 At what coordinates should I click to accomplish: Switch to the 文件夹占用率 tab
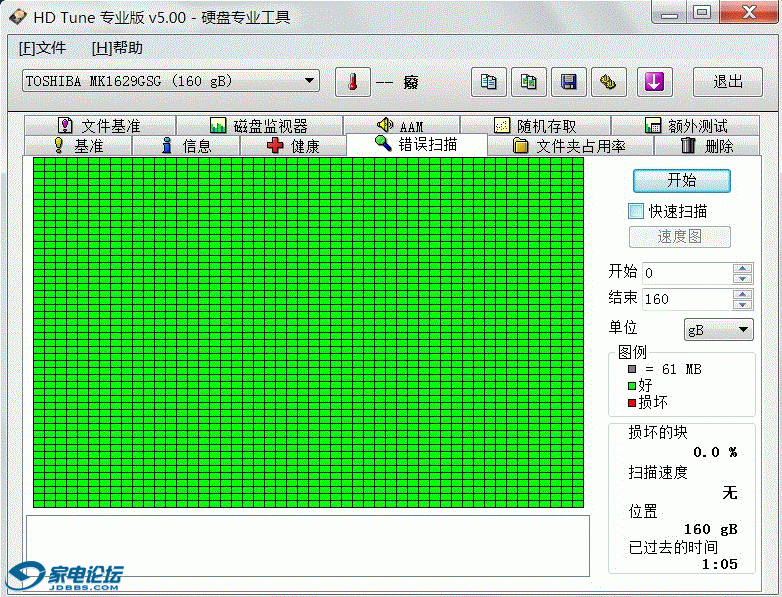[x=569, y=146]
